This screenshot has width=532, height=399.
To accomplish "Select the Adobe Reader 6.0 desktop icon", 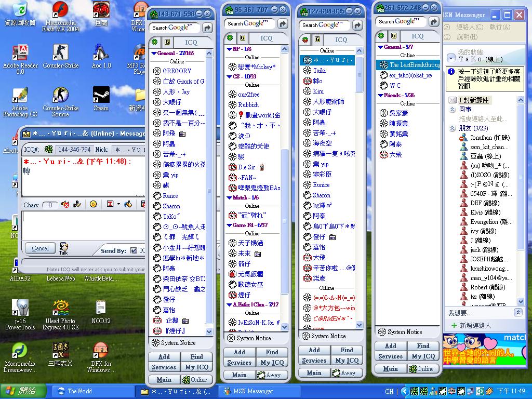I will [x=20, y=59].
